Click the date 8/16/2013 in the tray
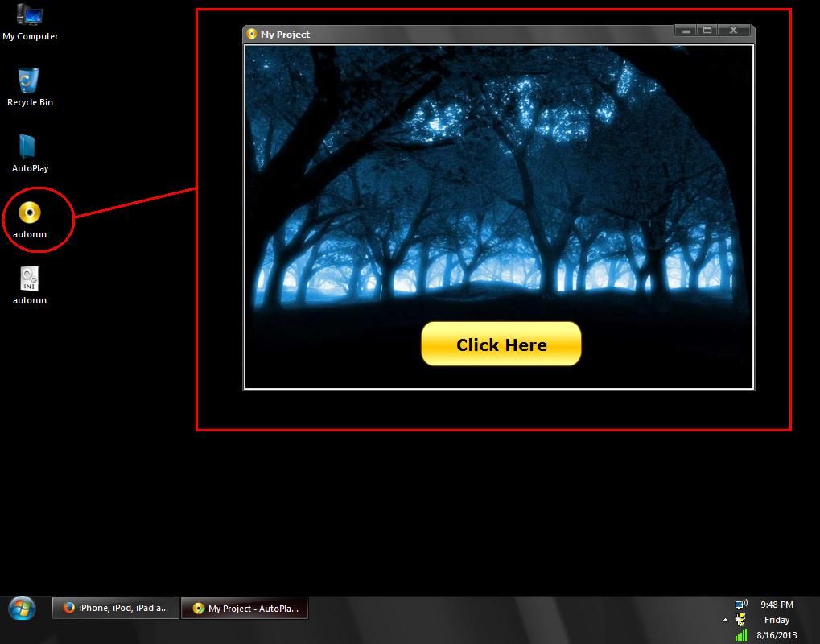Image resolution: width=820 pixels, height=644 pixels. coord(777,635)
